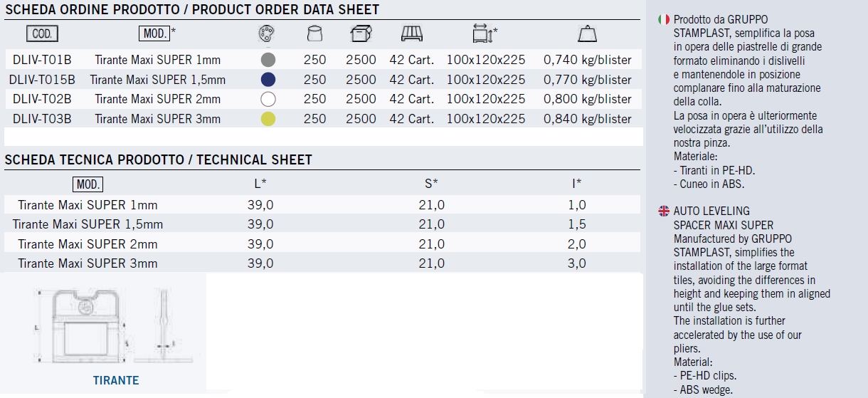Click MOD. label in the product order header

click(154, 33)
